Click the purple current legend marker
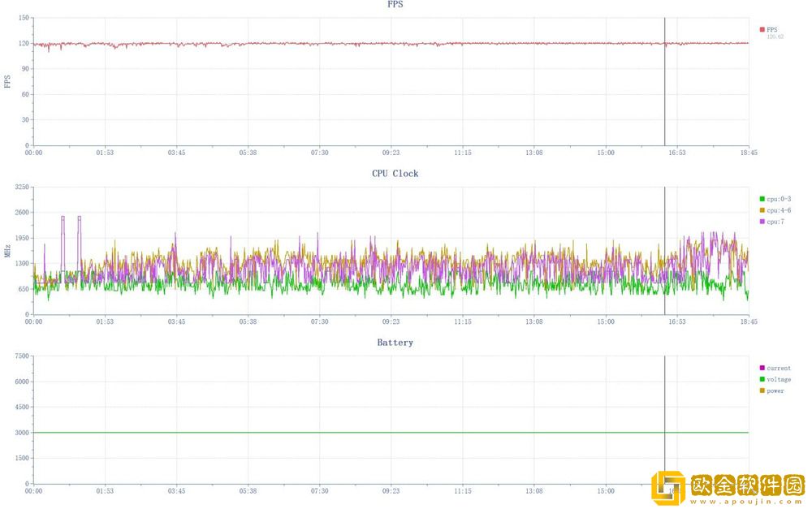The image size is (812, 509). (762, 368)
